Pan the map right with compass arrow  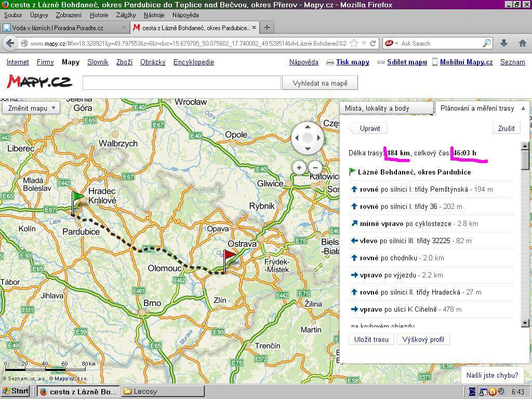318,138
